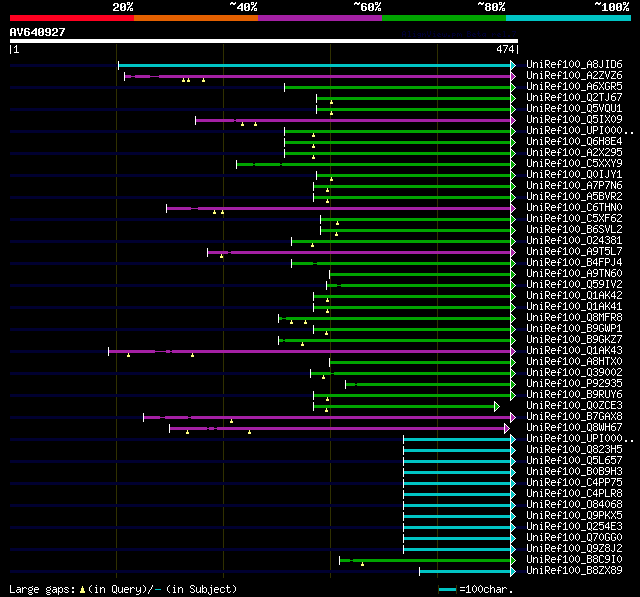Open hit UniRef100_Q2TJ67
Image resolution: width=640 pixels, height=597 pixels.
click(x=574, y=98)
